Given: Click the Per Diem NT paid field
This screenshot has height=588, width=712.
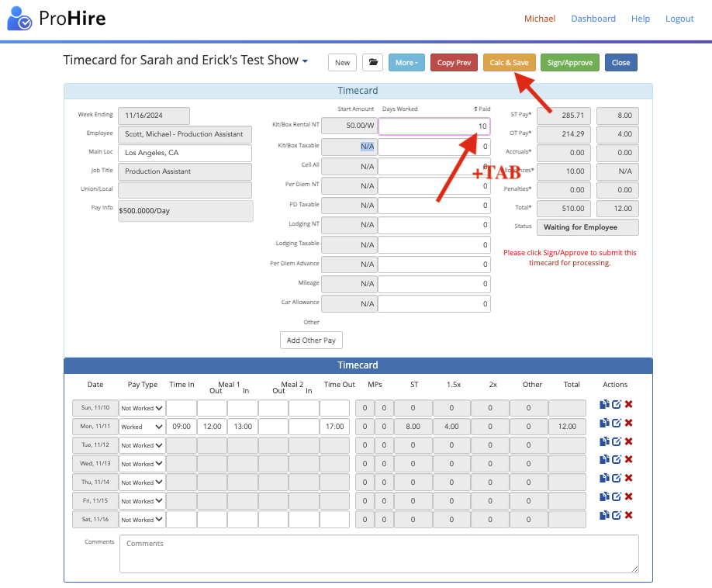Looking at the screenshot, I should (x=434, y=186).
